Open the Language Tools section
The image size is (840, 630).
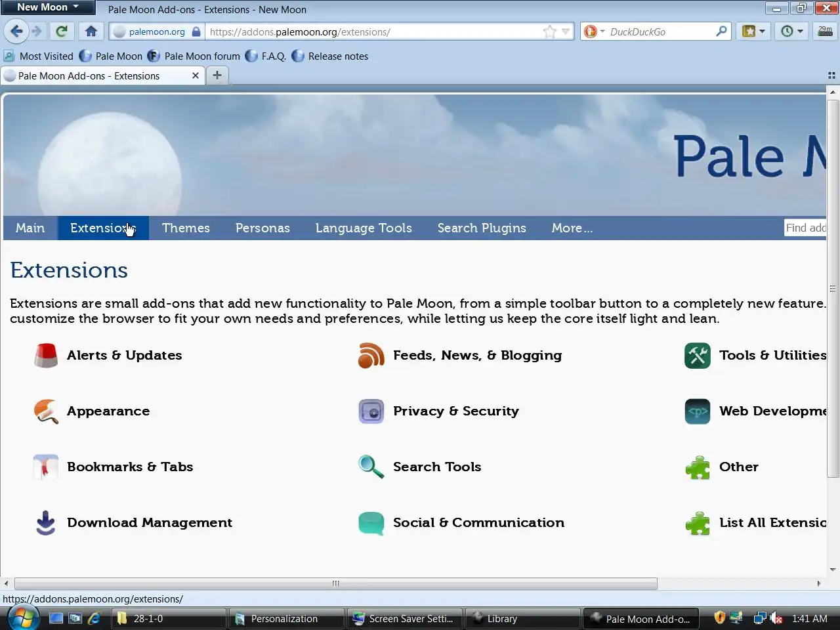pyautogui.click(x=364, y=228)
